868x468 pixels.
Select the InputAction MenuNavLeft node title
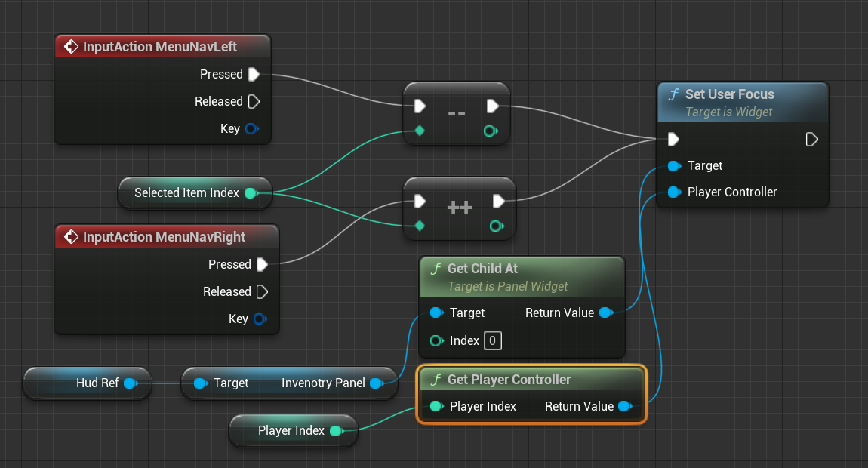point(160,47)
